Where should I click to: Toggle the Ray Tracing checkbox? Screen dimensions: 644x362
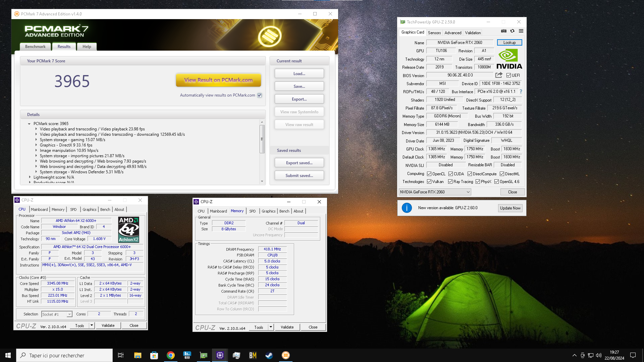tap(450, 182)
